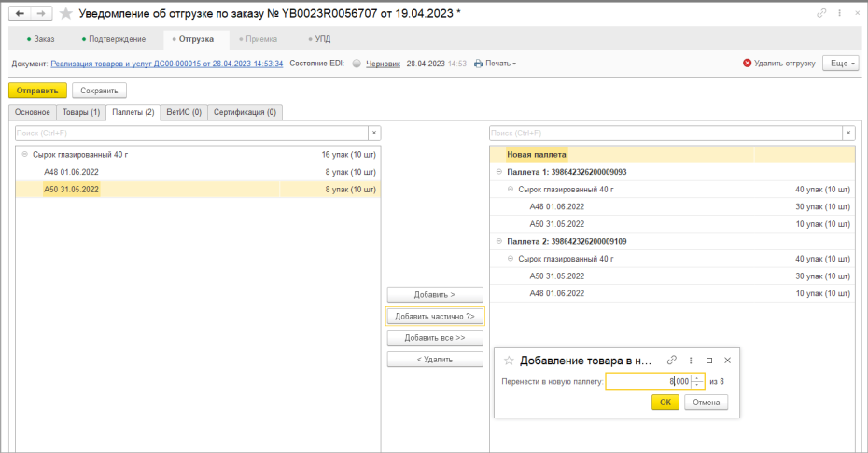Select the Паллеты (2) tab
Screen dimensions: 868x453
[x=133, y=112]
